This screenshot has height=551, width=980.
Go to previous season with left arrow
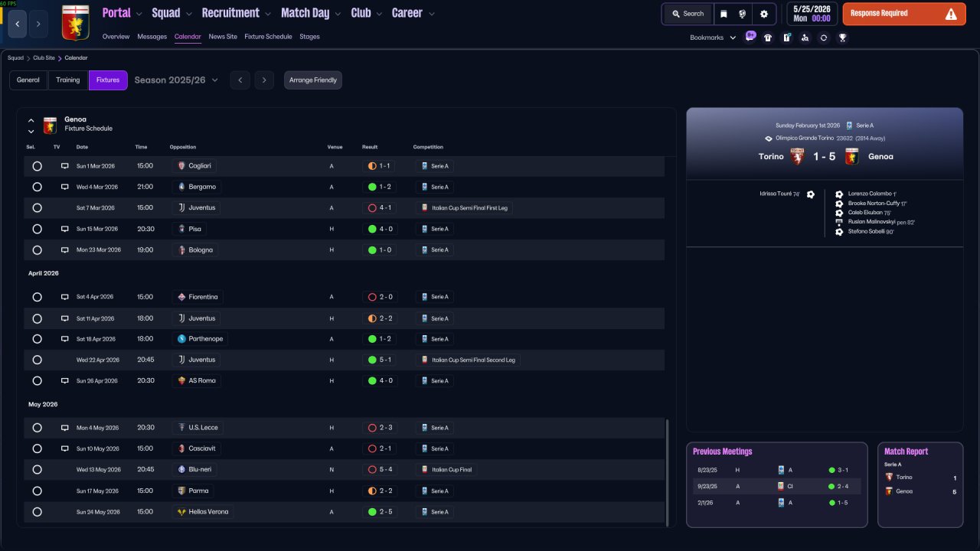(x=240, y=80)
